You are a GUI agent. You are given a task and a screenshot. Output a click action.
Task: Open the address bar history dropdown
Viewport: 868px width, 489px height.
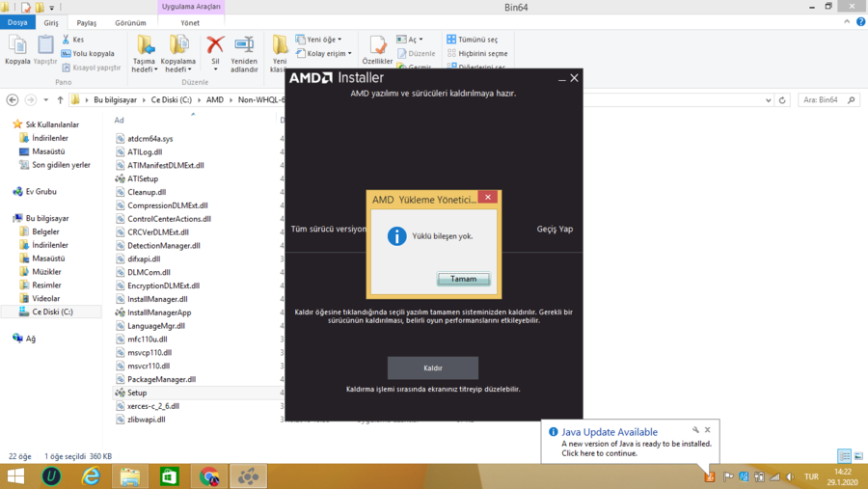click(769, 100)
